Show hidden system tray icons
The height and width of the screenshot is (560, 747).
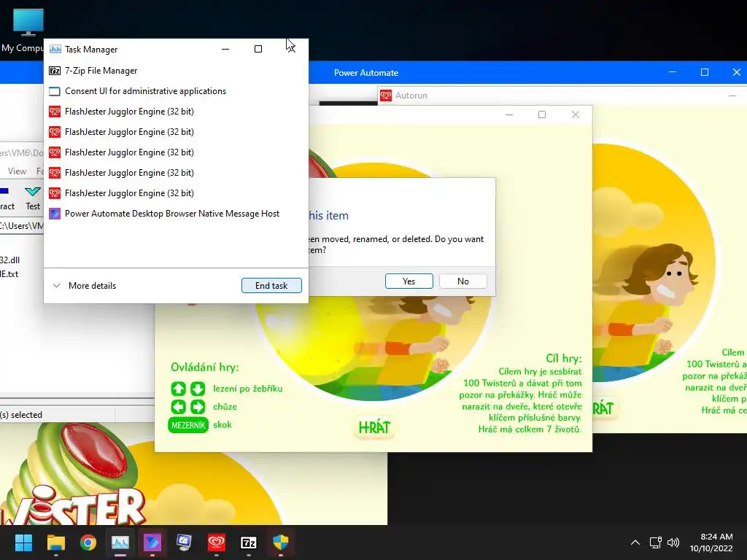635,542
